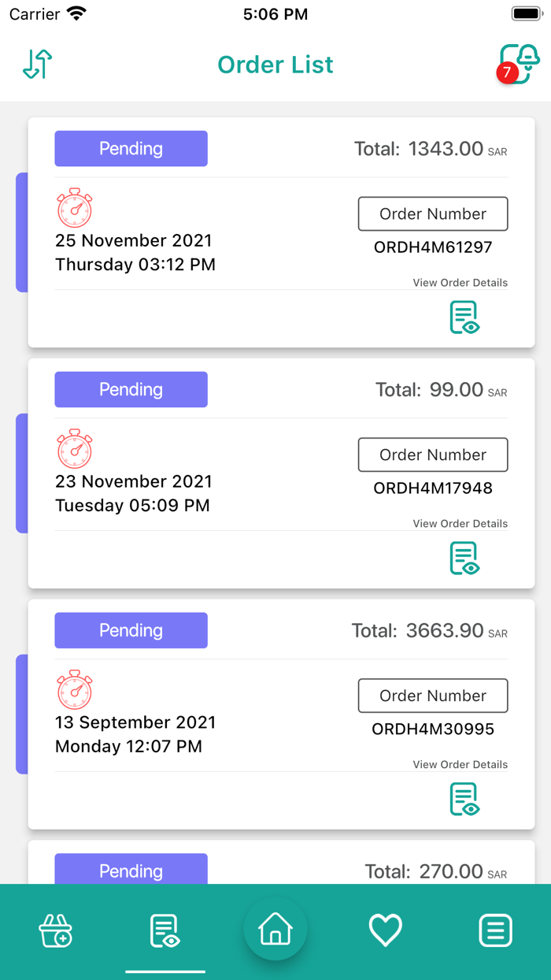
Task: Open notifications bell with badge 7
Action: coord(520,64)
